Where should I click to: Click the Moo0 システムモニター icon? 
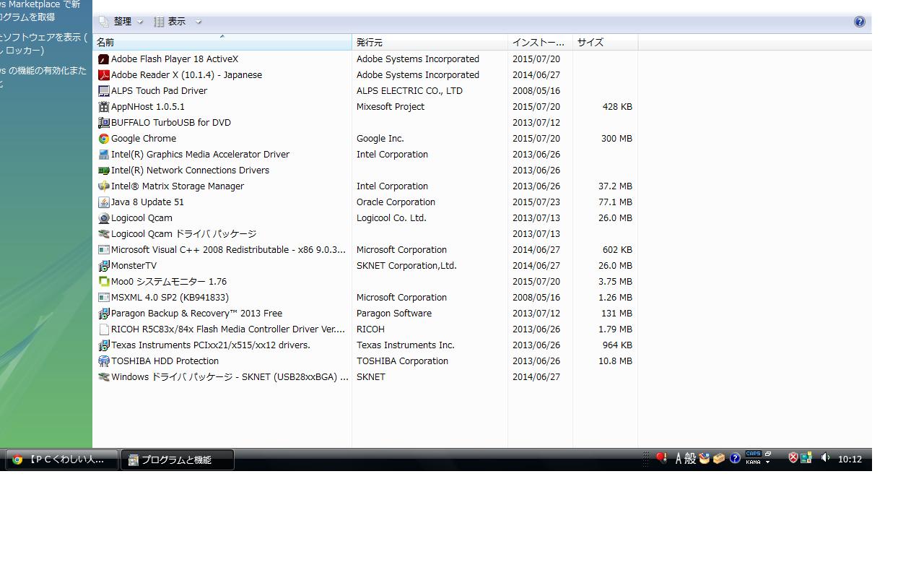click(104, 282)
